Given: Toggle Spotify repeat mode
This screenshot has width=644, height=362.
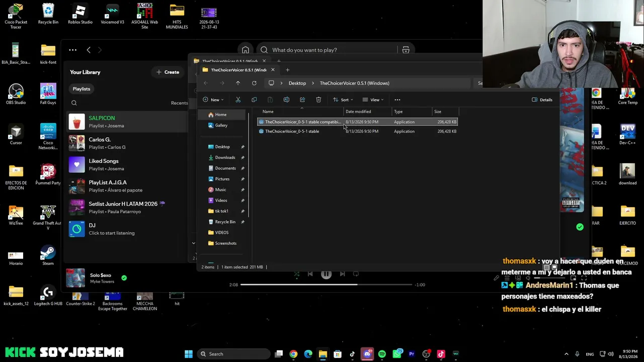Looking at the screenshot, I should tap(356, 274).
